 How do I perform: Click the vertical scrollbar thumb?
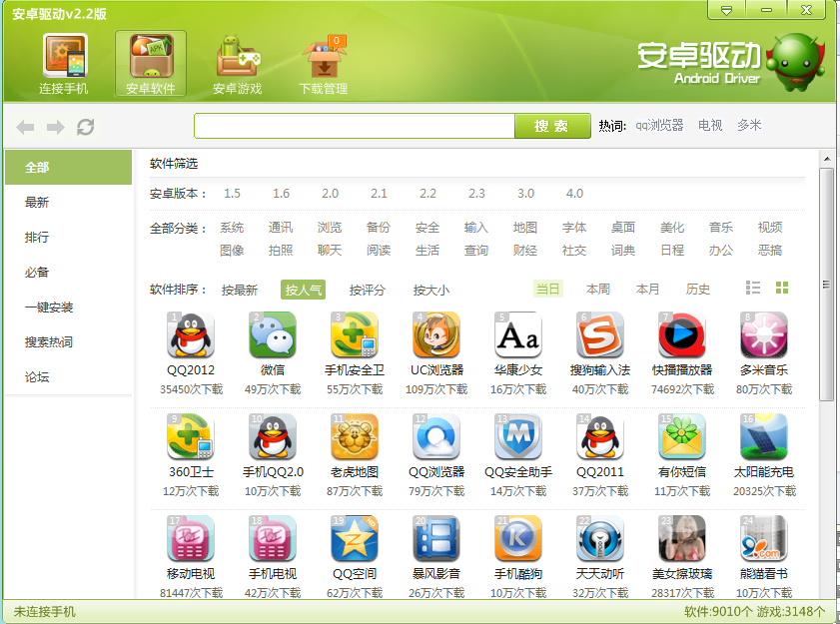tap(826, 285)
